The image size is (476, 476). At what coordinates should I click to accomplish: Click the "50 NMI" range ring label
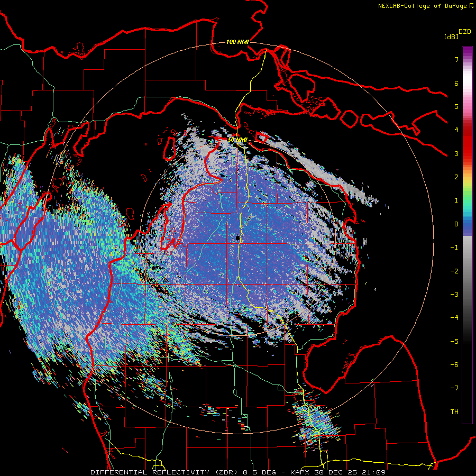(x=237, y=140)
